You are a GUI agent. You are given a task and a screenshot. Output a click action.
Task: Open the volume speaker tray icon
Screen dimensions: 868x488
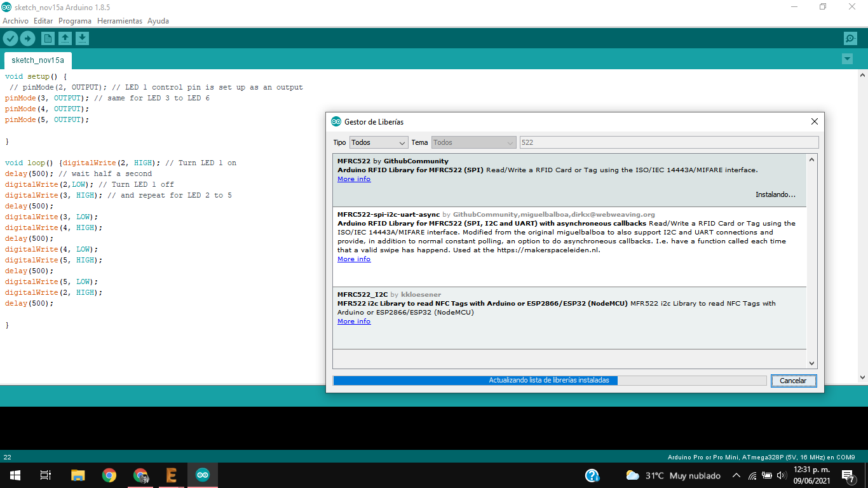(x=781, y=475)
